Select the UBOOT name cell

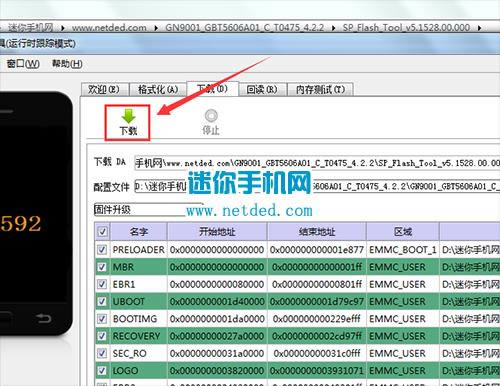(139, 301)
